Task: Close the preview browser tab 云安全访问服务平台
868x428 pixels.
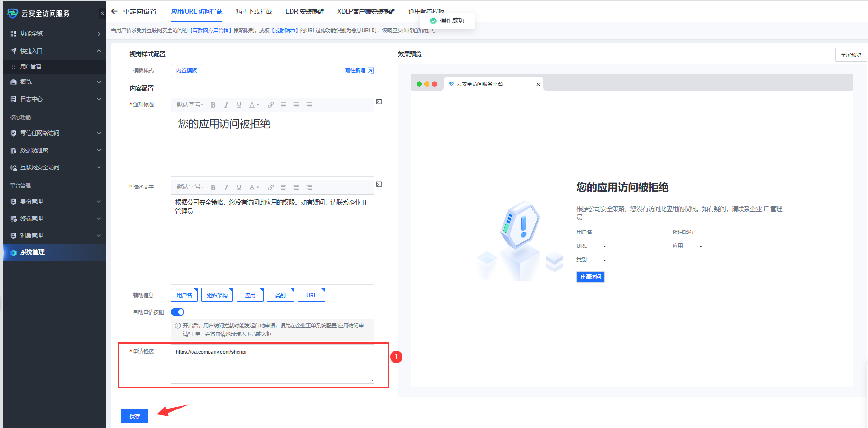Action: [x=538, y=84]
